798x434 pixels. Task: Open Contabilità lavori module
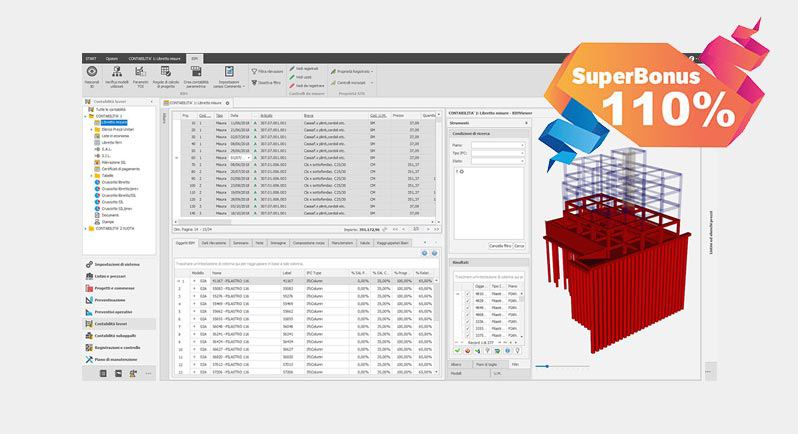click(119, 324)
